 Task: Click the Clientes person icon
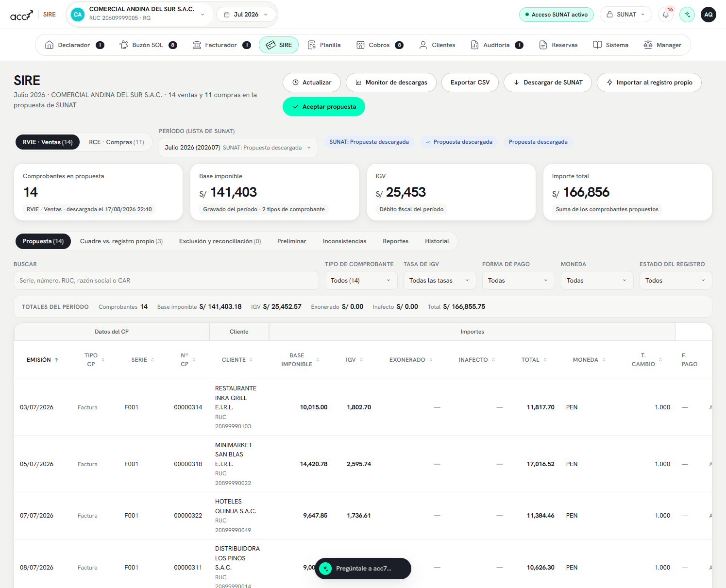click(x=423, y=45)
